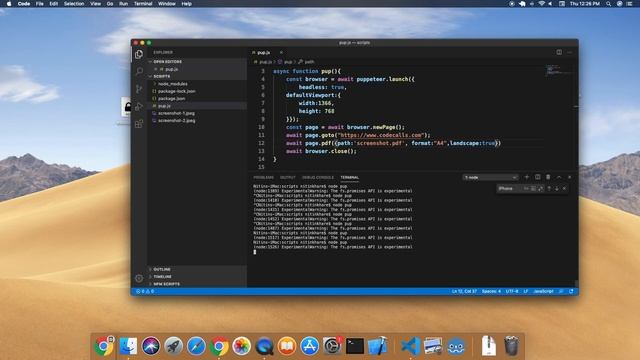Image resolution: width=640 pixels, height=360 pixels.
Task: Open the Source Control view
Action: (x=139, y=89)
